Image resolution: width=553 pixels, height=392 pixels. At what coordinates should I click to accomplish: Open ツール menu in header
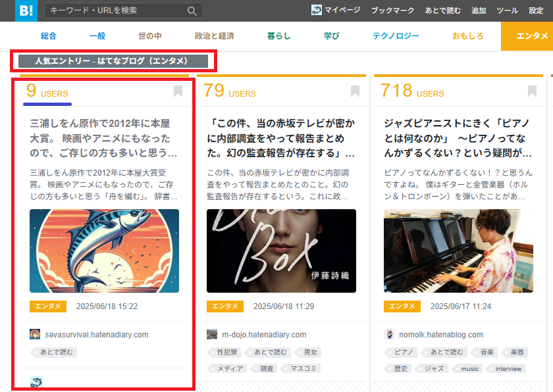click(x=507, y=11)
